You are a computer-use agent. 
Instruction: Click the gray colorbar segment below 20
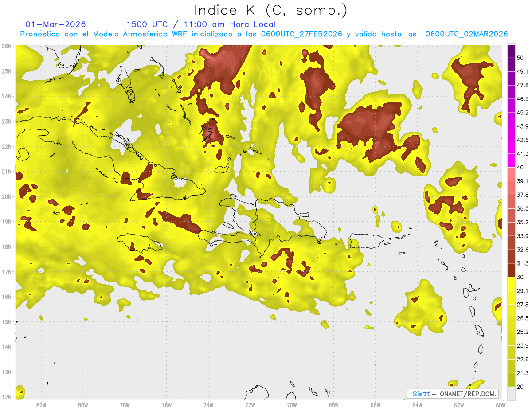[x=512, y=393]
